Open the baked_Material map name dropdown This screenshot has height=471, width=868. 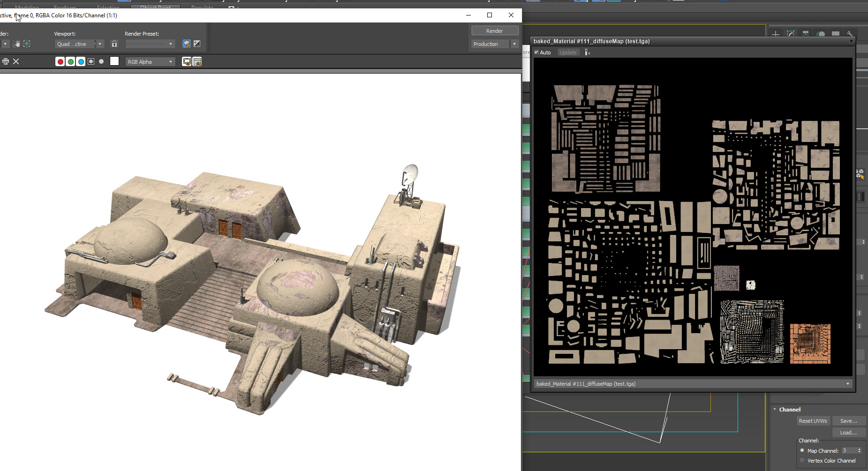(693, 384)
